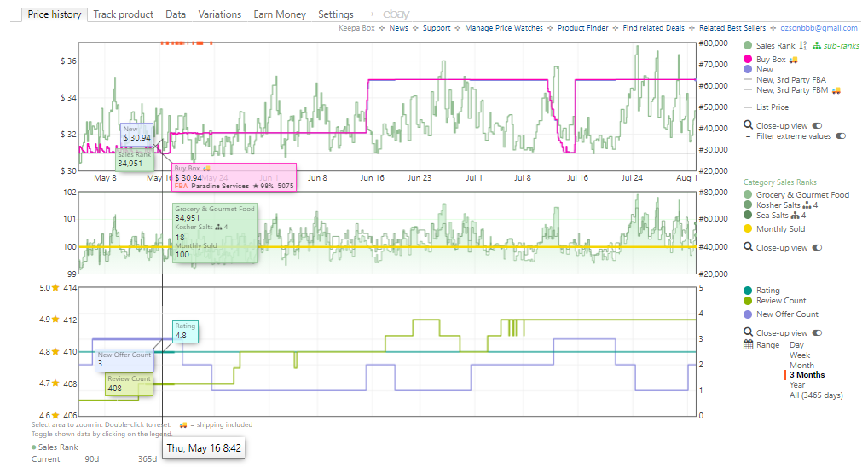
Task: Click the Range calendar icon
Action: tap(748, 345)
